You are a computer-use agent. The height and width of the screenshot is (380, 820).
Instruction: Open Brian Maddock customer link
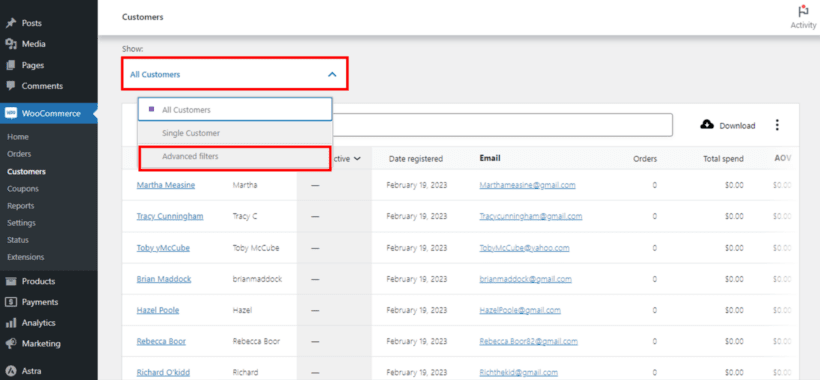(x=164, y=279)
